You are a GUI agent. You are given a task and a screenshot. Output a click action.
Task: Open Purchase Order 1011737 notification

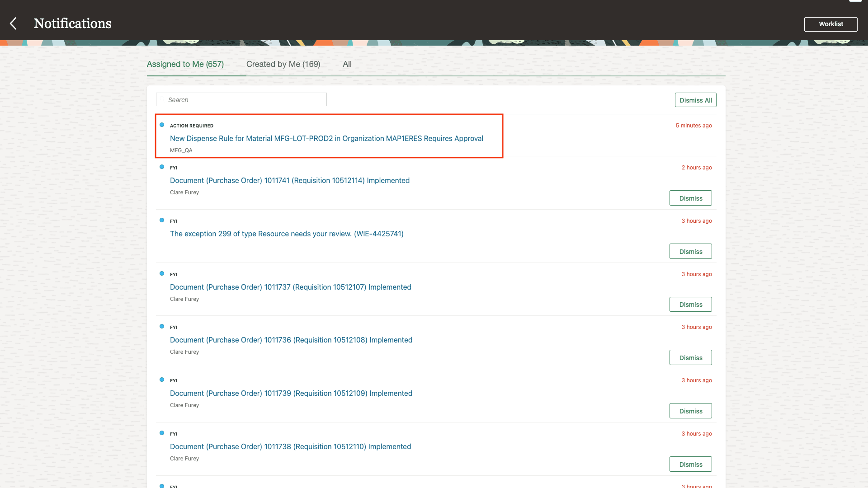(x=291, y=287)
